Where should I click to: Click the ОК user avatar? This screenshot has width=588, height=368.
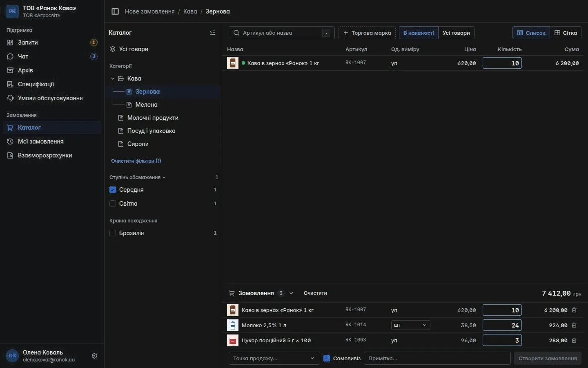click(x=12, y=356)
